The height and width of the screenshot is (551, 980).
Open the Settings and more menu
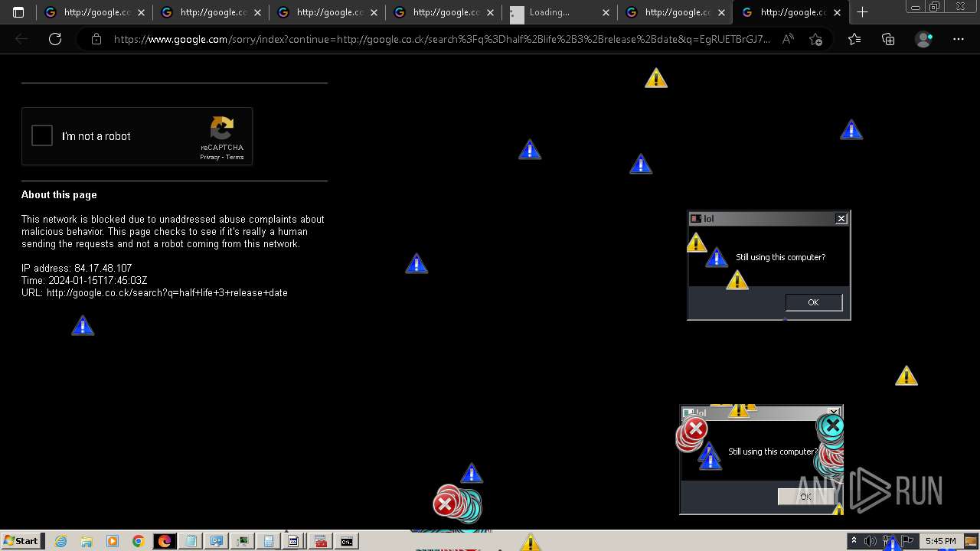(x=959, y=39)
